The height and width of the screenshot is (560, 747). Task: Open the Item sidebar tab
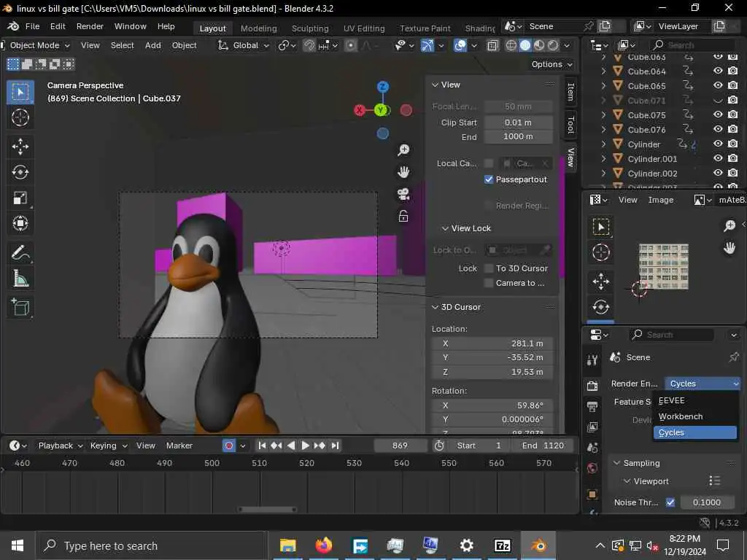click(x=570, y=91)
